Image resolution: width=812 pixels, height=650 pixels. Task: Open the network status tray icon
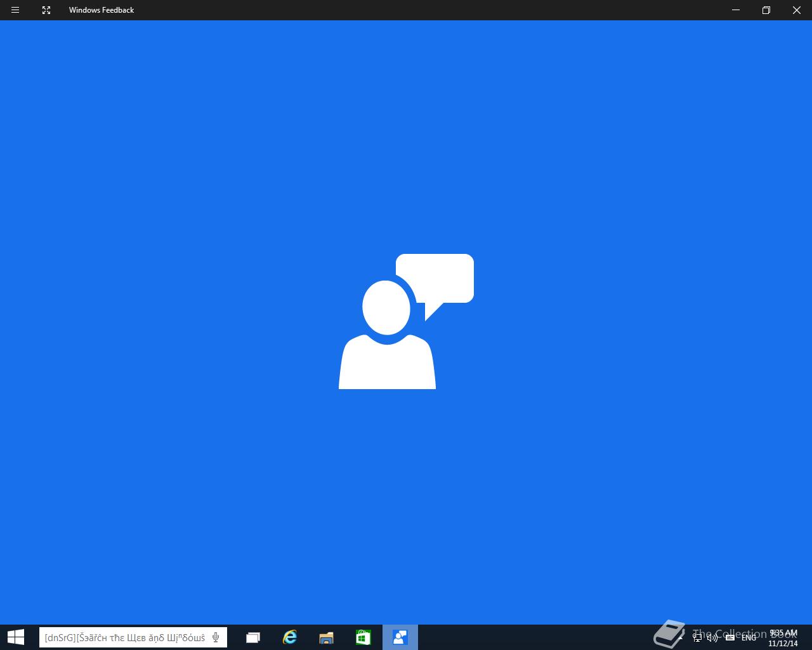697,637
